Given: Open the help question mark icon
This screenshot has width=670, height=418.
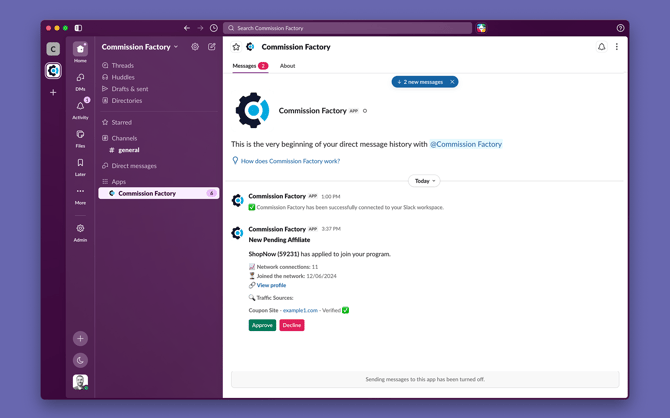Looking at the screenshot, I should pos(620,28).
